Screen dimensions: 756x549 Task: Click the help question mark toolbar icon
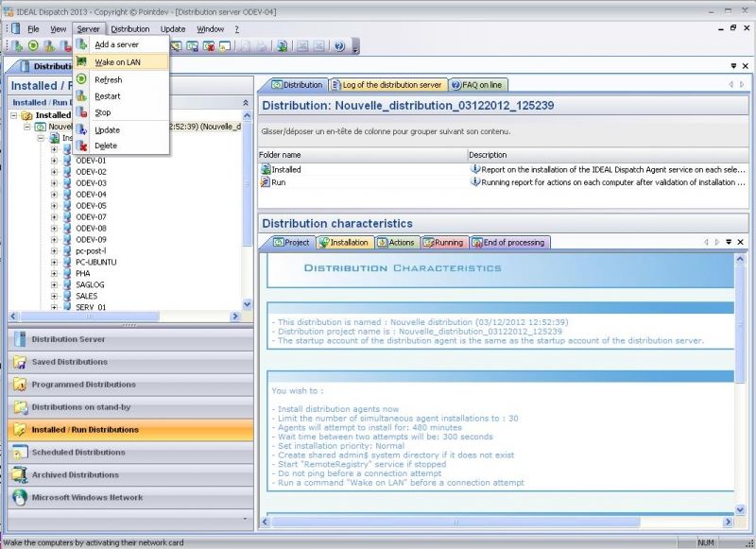(339, 45)
